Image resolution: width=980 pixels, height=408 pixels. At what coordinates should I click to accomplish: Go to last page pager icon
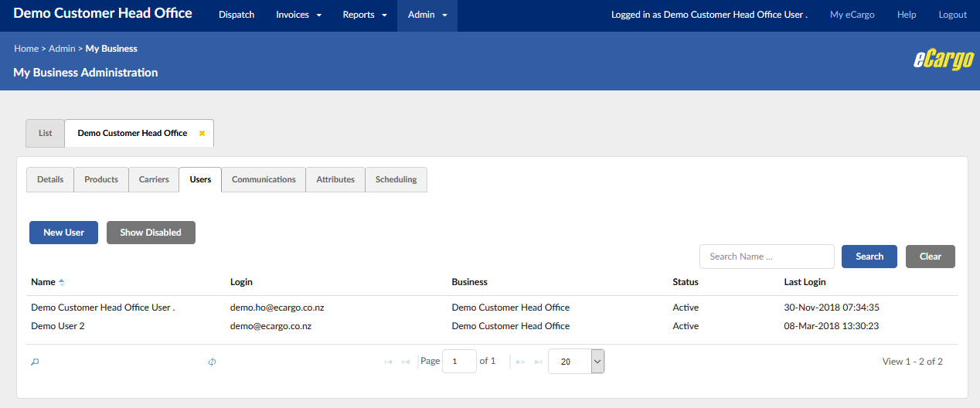(x=538, y=362)
